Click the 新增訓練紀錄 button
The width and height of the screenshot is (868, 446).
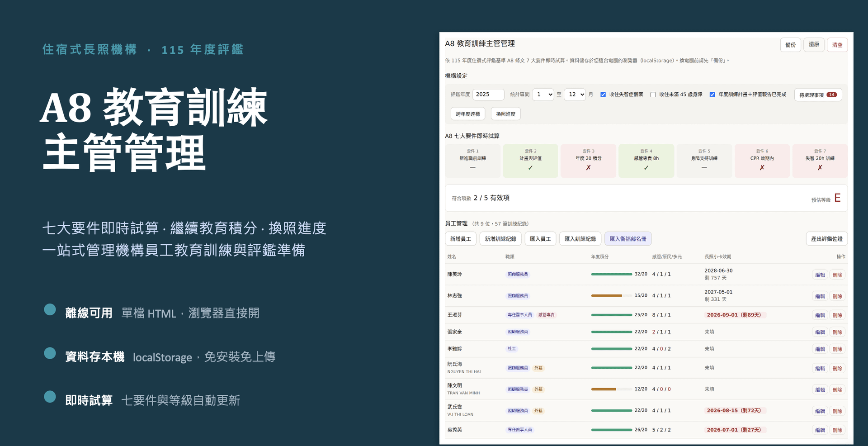click(500, 239)
